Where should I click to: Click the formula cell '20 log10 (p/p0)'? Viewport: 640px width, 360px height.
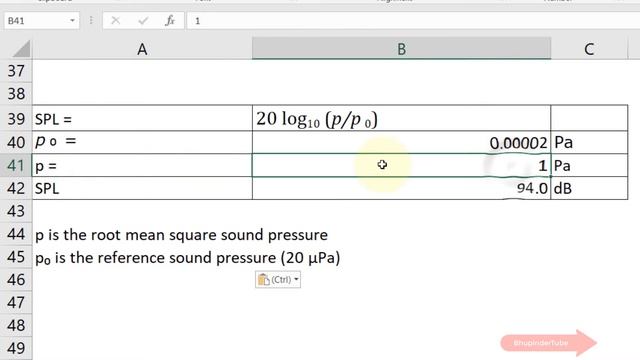coord(401,118)
